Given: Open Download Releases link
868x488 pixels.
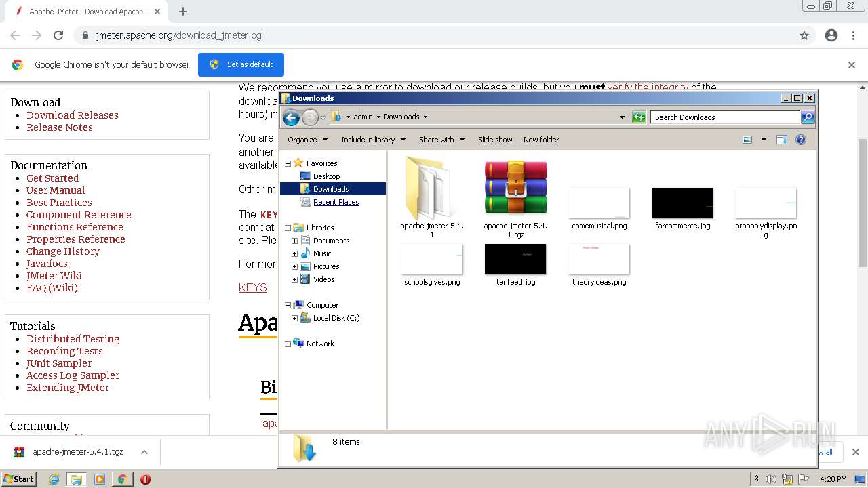Looking at the screenshot, I should tap(73, 115).
